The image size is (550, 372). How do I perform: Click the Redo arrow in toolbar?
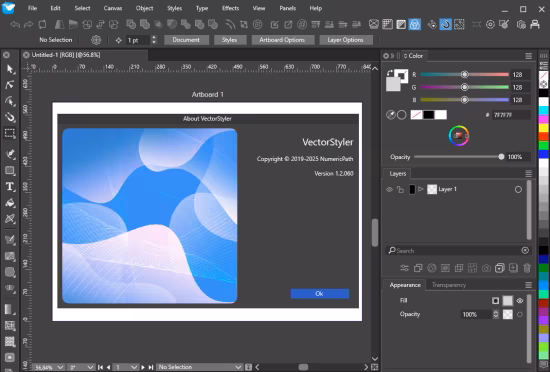coord(29,25)
